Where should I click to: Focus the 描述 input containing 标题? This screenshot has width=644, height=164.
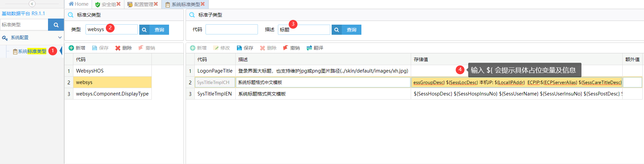click(304, 30)
